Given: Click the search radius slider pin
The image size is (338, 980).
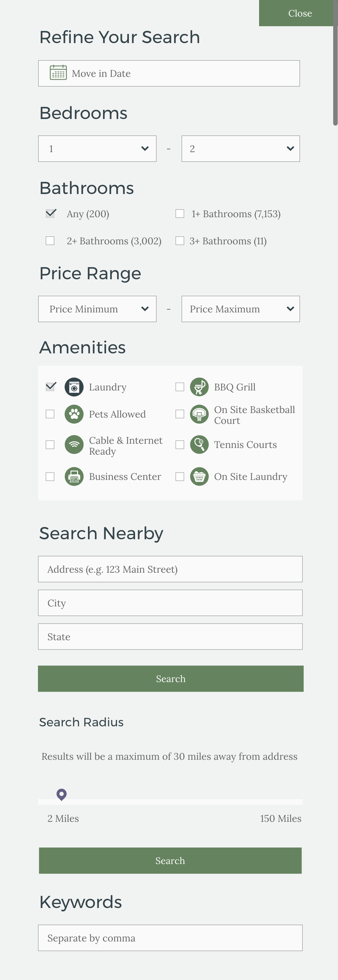Looking at the screenshot, I should (62, 794).
